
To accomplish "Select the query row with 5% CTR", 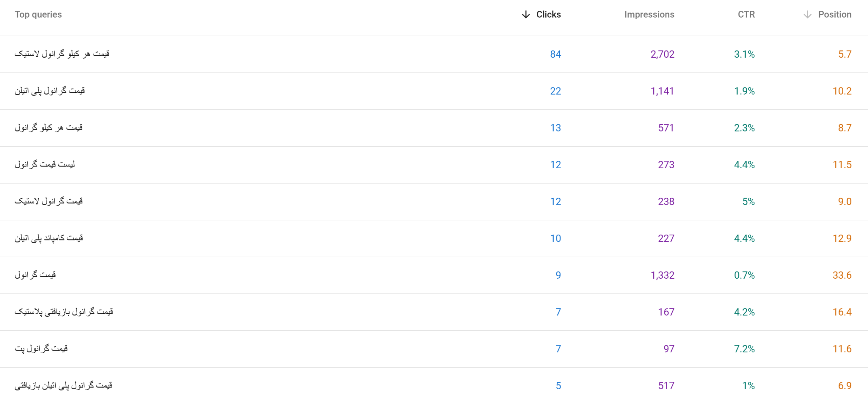I will 434,202.
